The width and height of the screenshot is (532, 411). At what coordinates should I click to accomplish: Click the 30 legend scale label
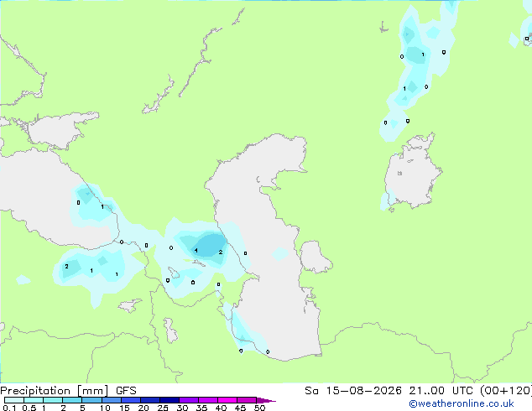pyautogui.click(x=182, y=408)
